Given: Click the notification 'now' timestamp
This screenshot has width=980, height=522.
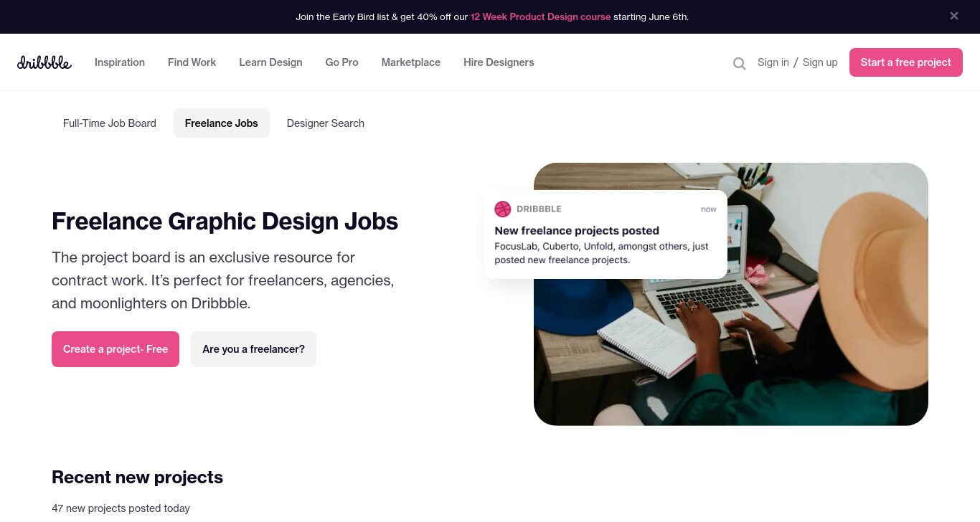Looking at the screenshot, I should click(x=709, y=209).
